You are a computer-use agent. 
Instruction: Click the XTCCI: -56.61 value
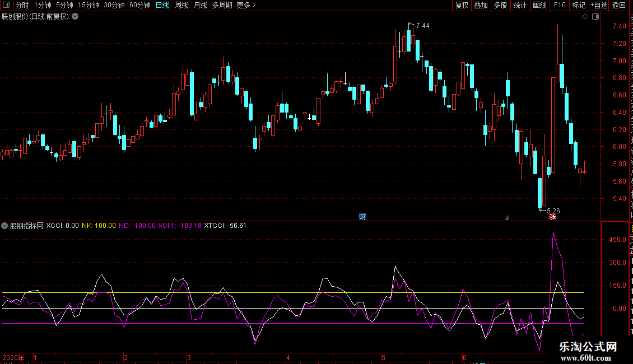pyautogui.click(x=225, y=226)
